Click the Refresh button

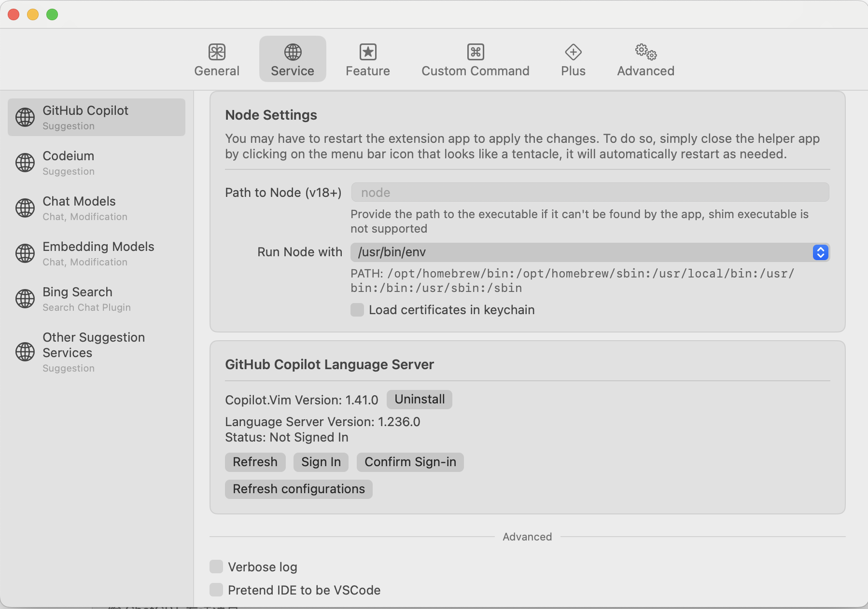255,462
